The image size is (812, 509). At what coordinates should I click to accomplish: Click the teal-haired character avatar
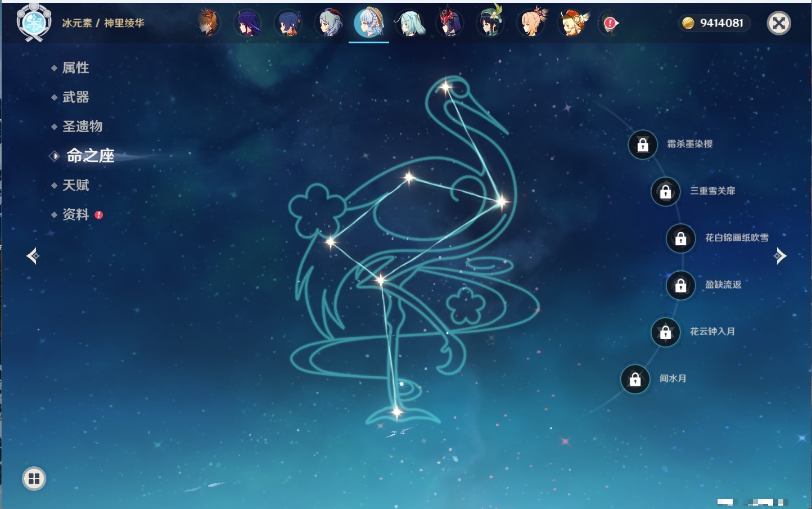409,24
